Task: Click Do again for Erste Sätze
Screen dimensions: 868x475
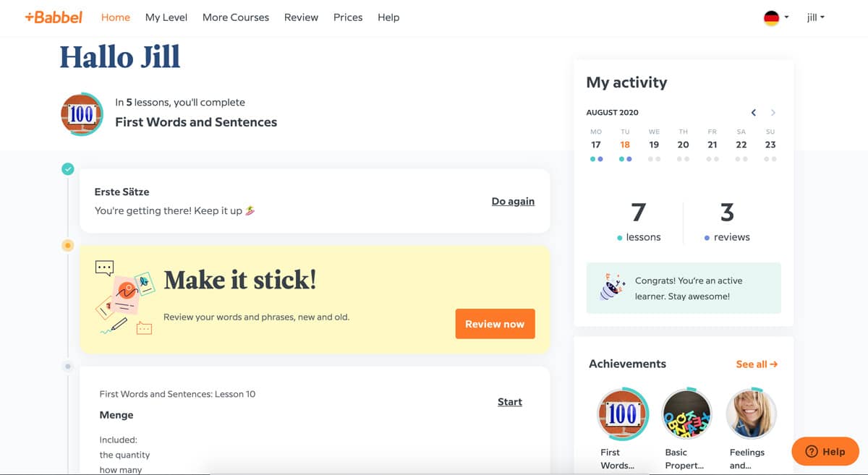Action: (x=513, y=201)
